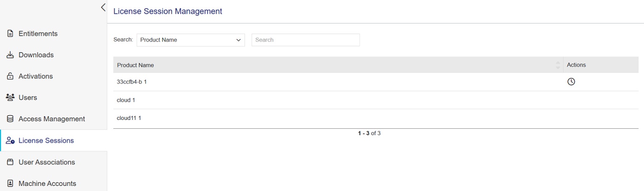644x191 pixels.
Task: Click the Search text field
Action: 306,40
